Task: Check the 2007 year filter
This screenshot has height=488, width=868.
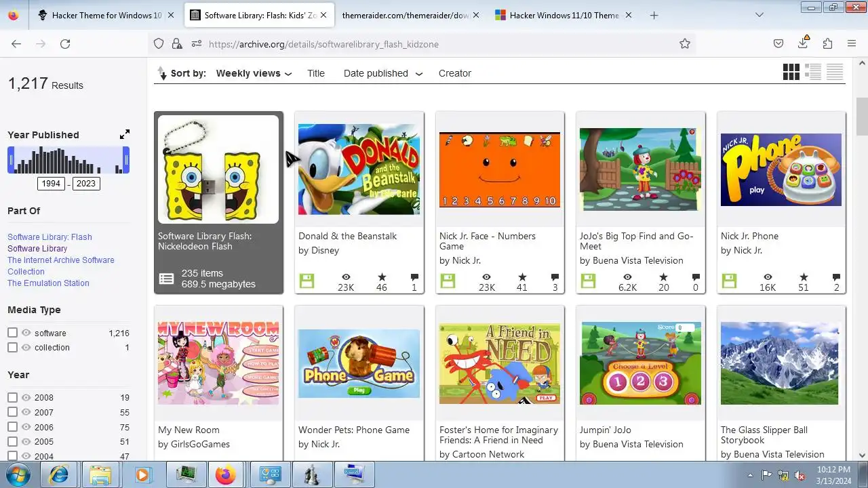Action: pyautogui.click(x=12, y=412)
